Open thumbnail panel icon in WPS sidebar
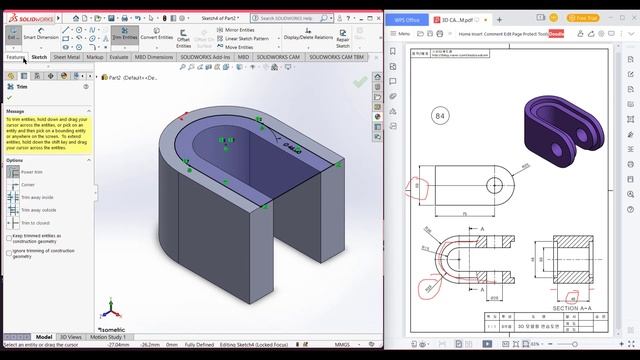 click(x=393, y=67)
